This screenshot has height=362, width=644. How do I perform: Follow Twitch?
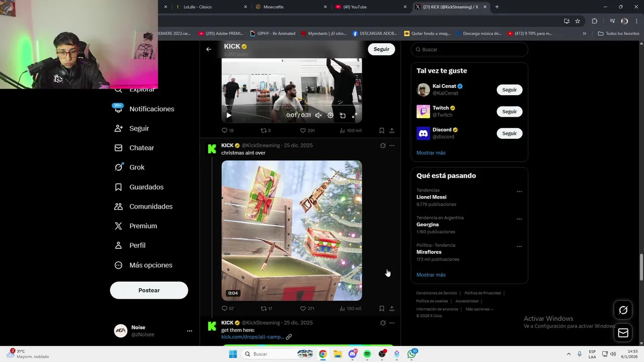click(x=509, y=112)
